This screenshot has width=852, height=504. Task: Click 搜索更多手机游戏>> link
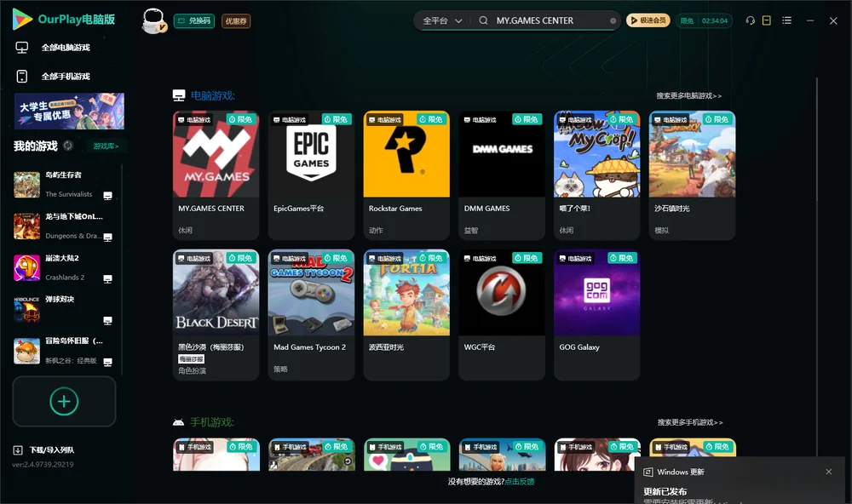tap(690, 422)
